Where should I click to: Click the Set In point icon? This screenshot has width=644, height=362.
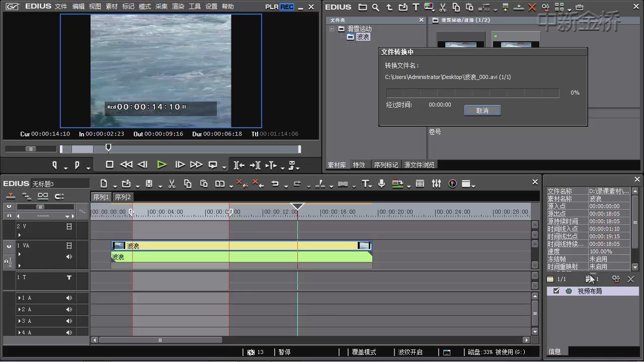click(x=55, y=165)
